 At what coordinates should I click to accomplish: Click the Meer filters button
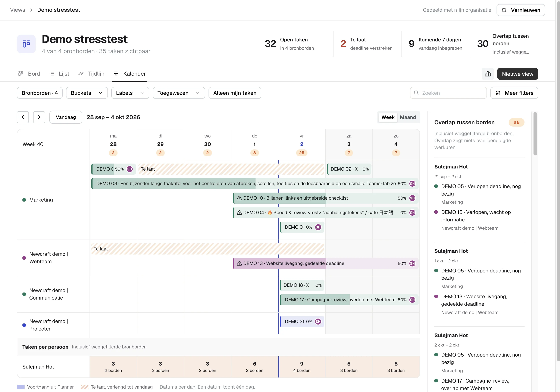514,93
